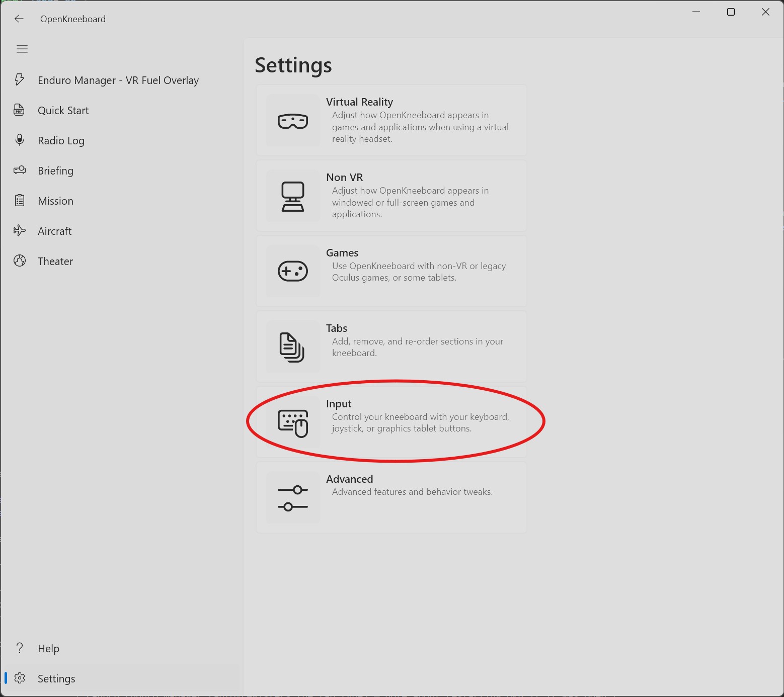Viewport: 784px width, 697px height.
Task: Click 'Add, remove, and re-order sections' description
Action: 418,347
